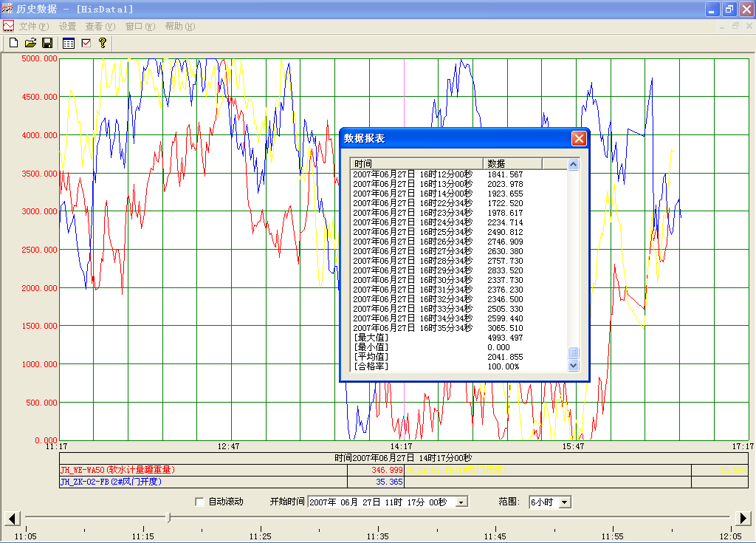Open the 开始时间 date-time dropdown
756x543 pixels.
461,502
